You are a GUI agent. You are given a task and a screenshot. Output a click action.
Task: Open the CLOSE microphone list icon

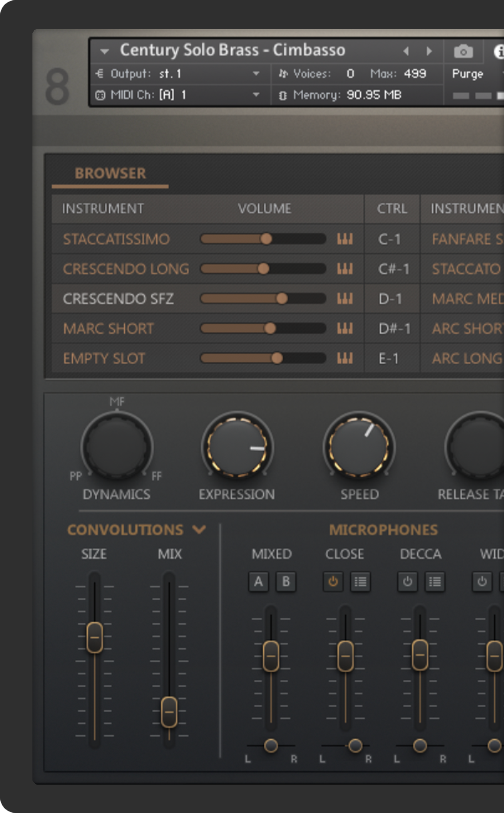click(x=360, y=582)
